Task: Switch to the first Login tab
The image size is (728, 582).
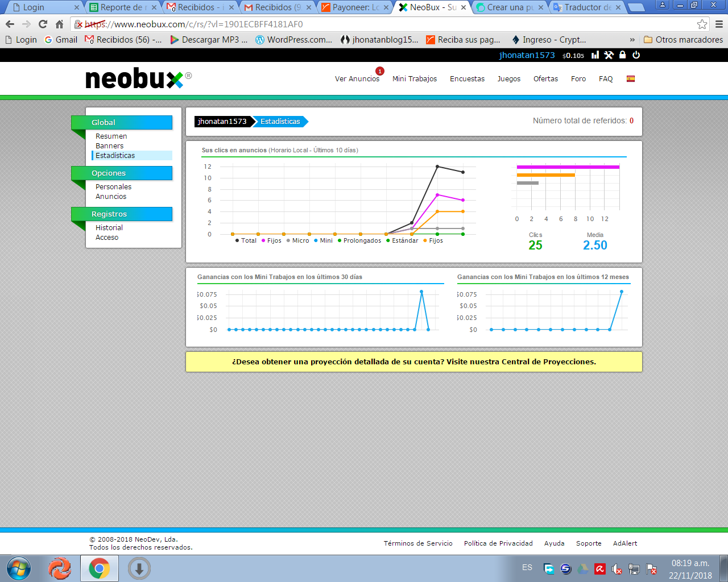Action: (x=44, y=7)
